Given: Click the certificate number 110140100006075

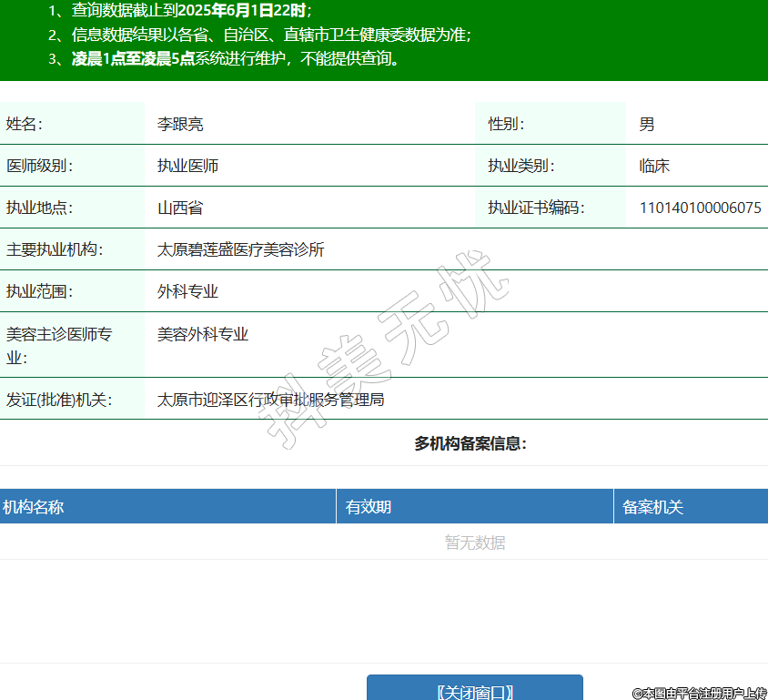Looking at the screenshot, I should click(700, 208).
